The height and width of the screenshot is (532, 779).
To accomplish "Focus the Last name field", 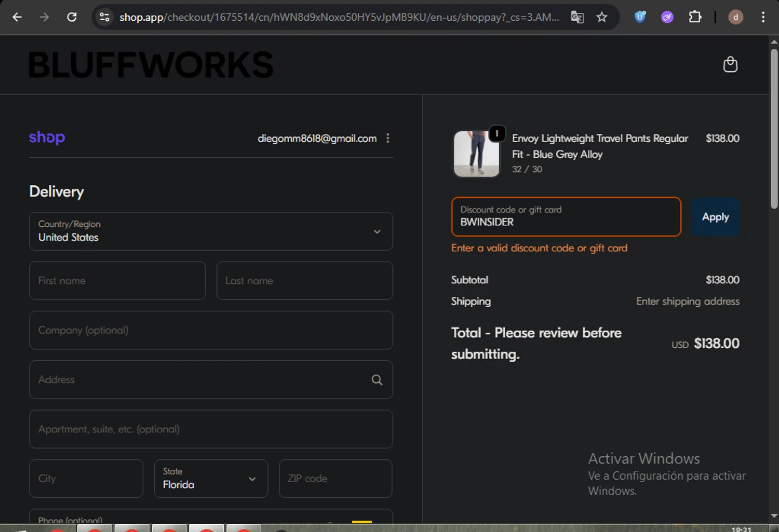I will (304, 281).
